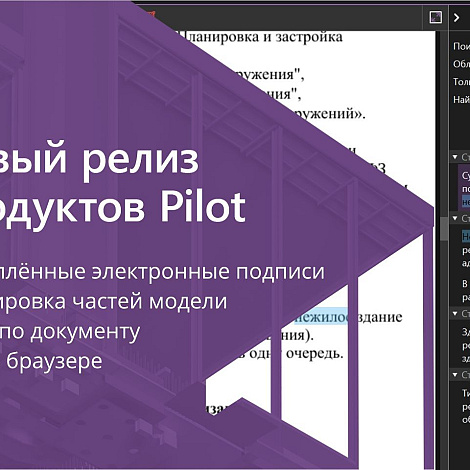Click the "Най" label in the search panel

pyautogui.click(x=461, y=99)
